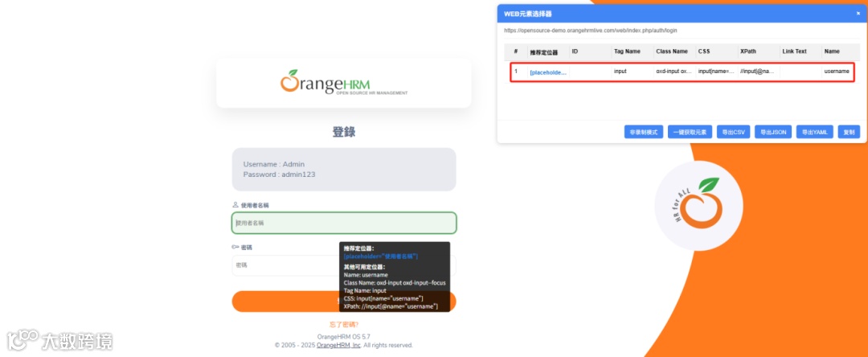Click the HR for ALL orange emblem
The image size is (868, 357).
tap(698, 205)
